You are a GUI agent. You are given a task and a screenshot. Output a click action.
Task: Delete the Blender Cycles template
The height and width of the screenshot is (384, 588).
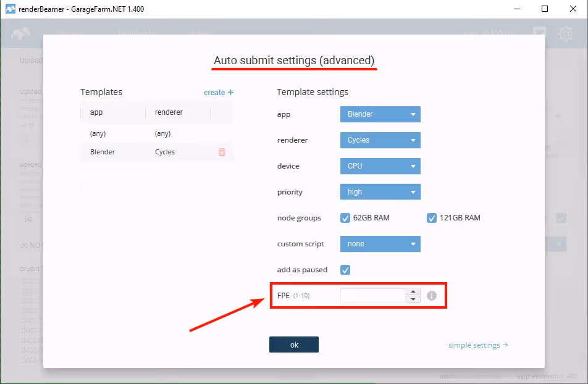(x=222, y=152)
